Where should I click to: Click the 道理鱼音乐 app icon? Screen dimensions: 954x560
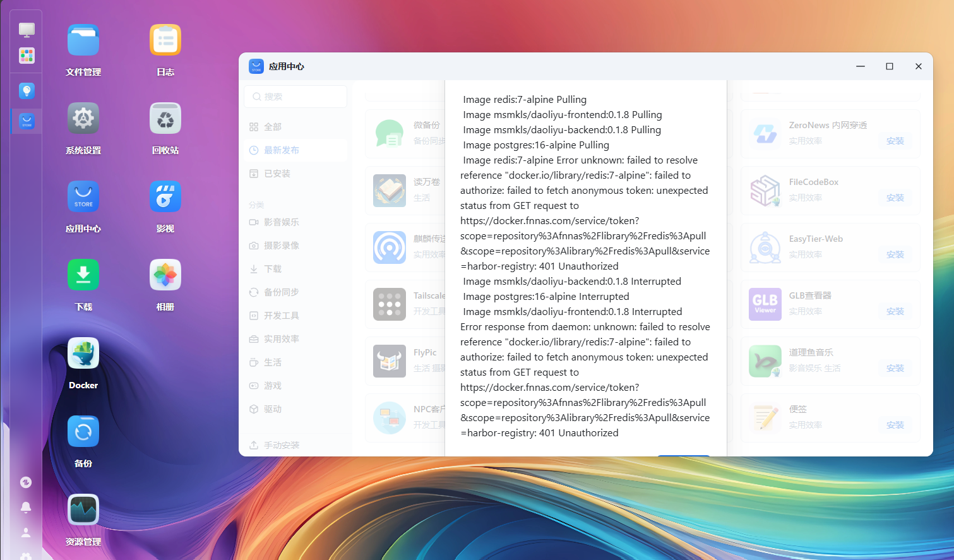tap(765, 361)
